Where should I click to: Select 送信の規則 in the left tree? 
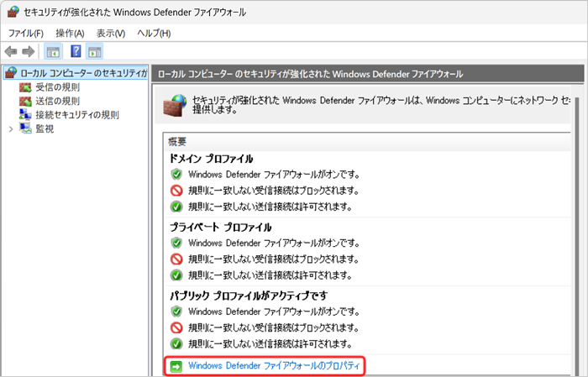(57, 101)
